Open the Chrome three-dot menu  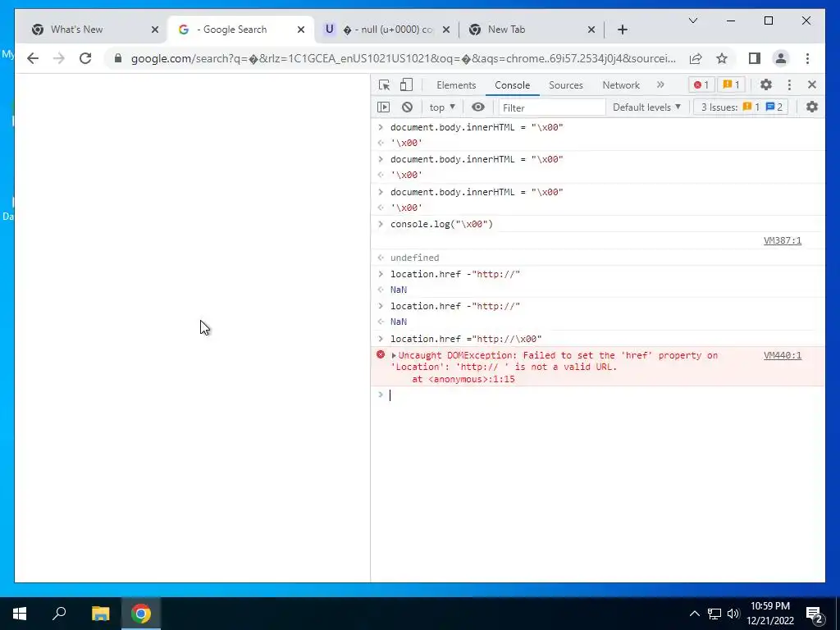pyautogui.click(x=807, y=58)
